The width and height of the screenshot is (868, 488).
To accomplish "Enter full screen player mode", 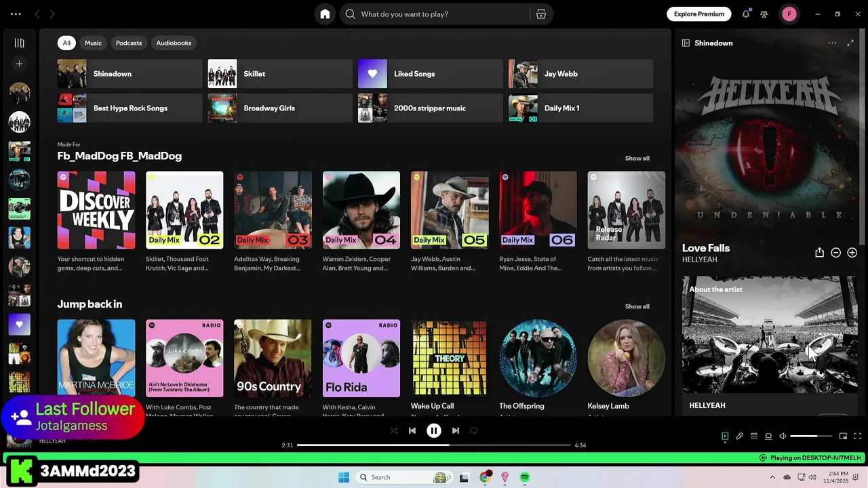I will (857, 436).
